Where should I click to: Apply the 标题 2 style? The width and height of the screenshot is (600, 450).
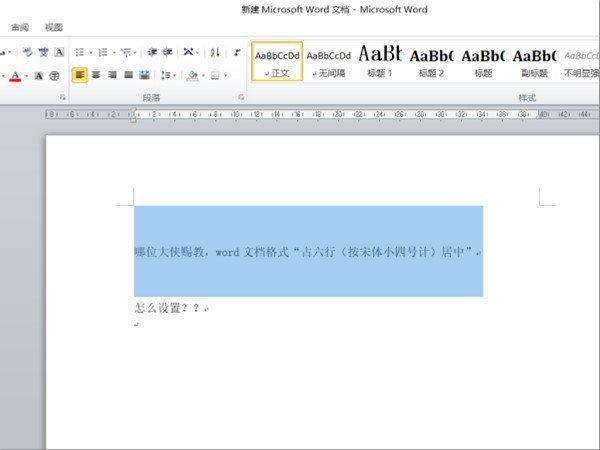point(432,62)
